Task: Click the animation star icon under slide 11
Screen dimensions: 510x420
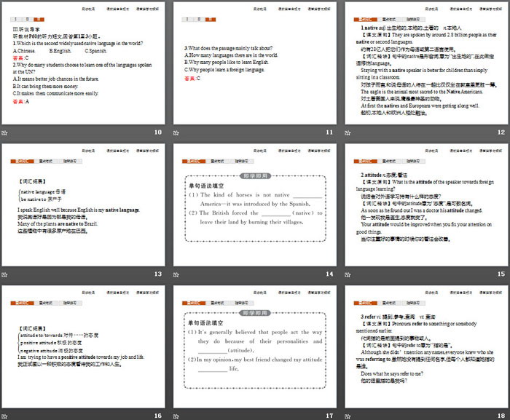Action: pos(177,132)
